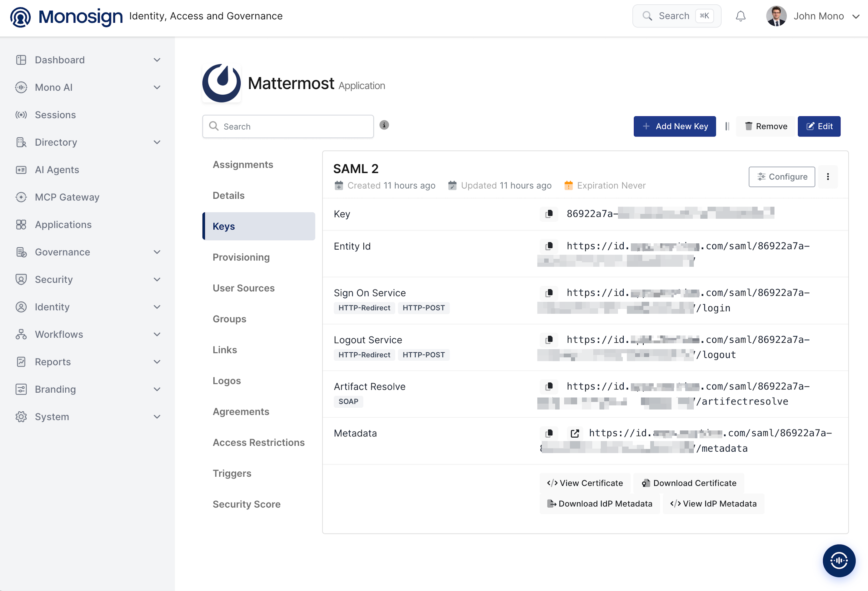Expand the Governance menu chevron

[x=157, y=252]
